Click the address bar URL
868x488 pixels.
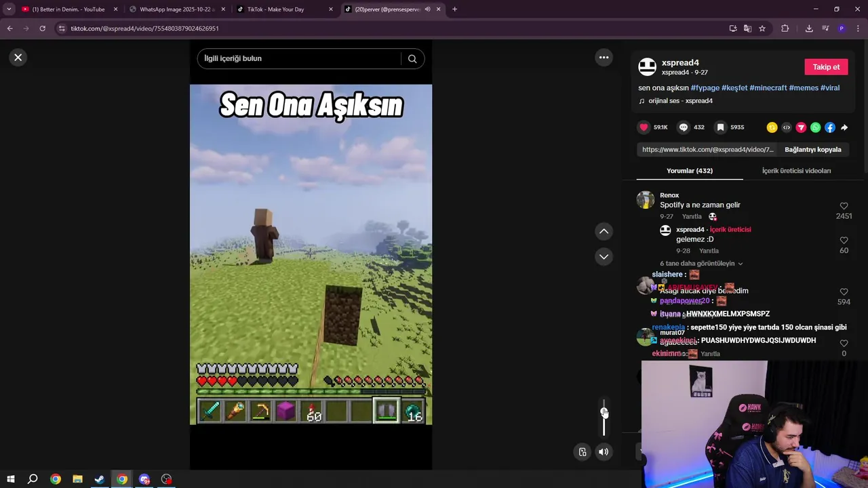click(144, 28)
